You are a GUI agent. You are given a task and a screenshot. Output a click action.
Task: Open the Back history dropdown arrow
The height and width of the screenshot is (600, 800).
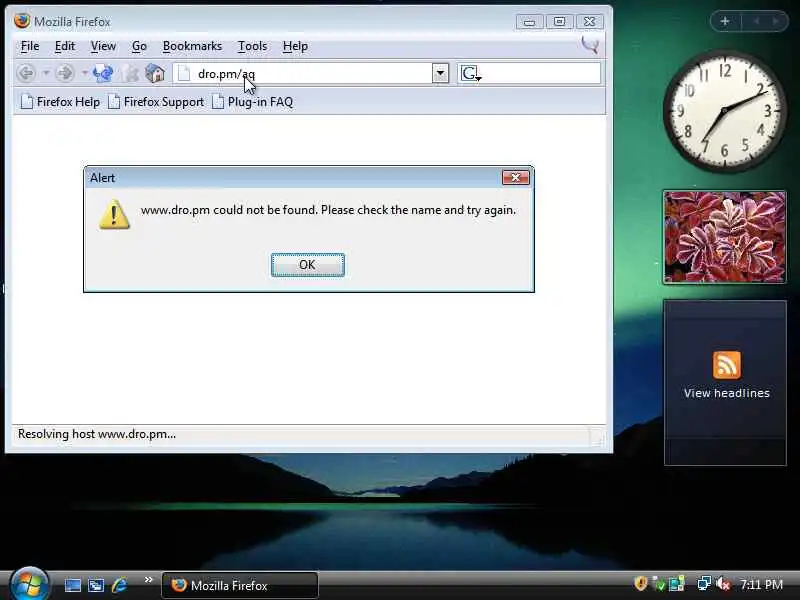pos(45,73)
